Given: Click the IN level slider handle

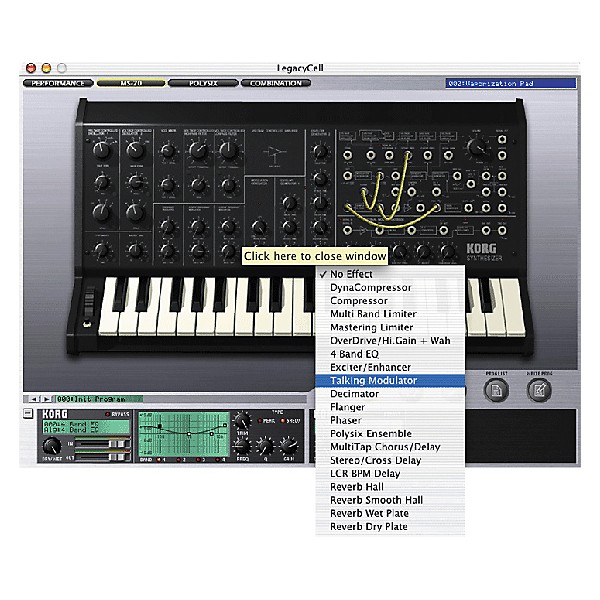Looking at the screenshot, I should coord(114,444).
